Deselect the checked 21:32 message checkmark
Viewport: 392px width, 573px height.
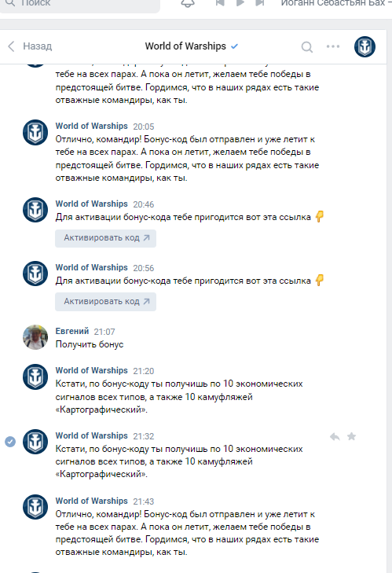click(10, 442)
